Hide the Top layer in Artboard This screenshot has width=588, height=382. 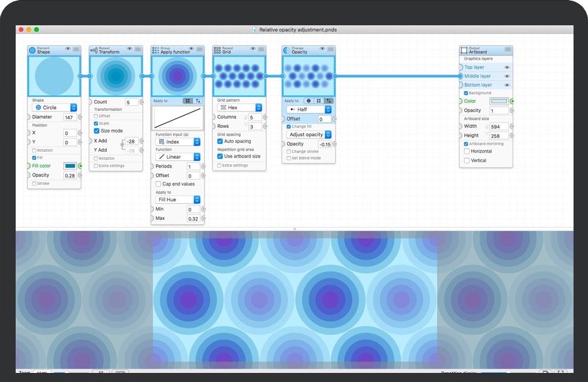pos(507,67)
